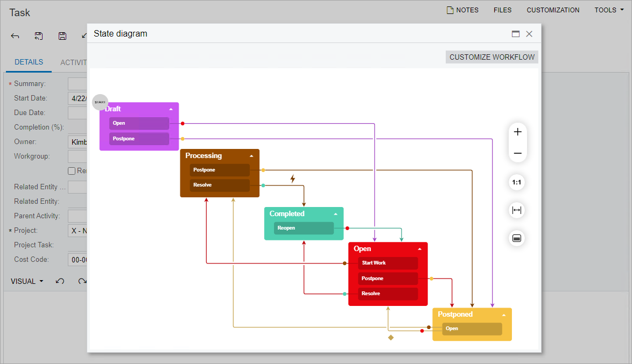Open the VISUAL editor mode dropdown
The image size is (632, 364).
[x=27, y=281]
